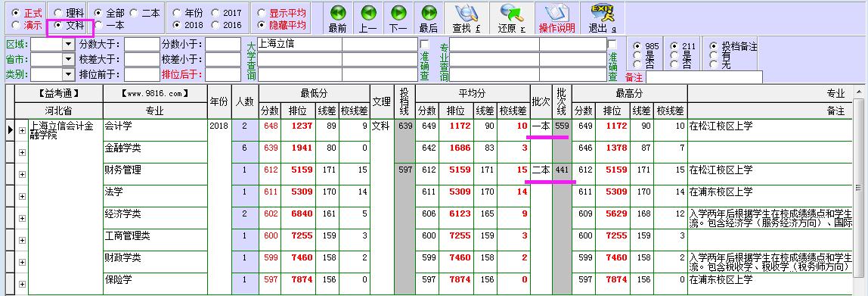Choose 文科 subject type

[57, 25]
